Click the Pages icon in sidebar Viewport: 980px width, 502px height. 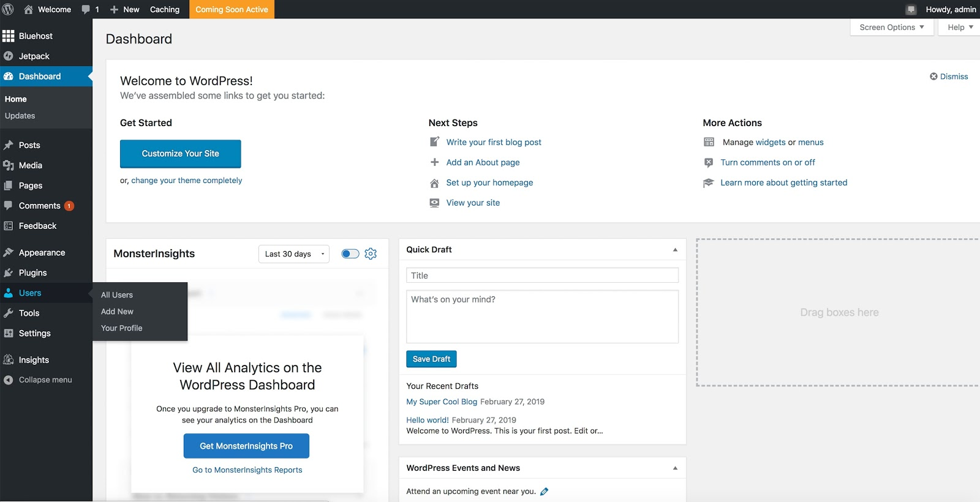click(x=8, y=185)
